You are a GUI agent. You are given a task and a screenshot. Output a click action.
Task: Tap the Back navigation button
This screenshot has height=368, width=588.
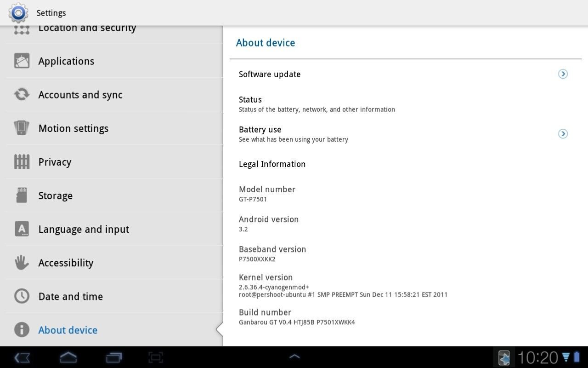click(x=22, y=357)
